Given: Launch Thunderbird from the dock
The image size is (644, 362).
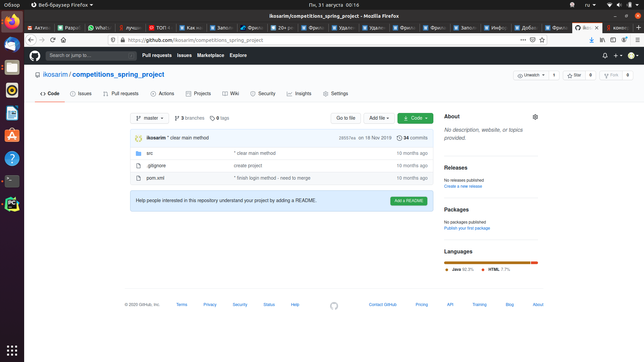Looking at the screenshot, I should pos(12,45).
